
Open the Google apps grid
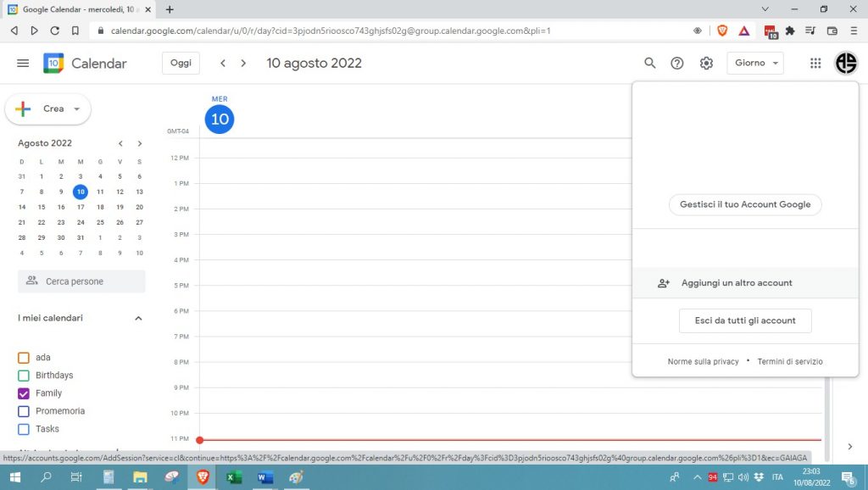click(x=815, y=64)
